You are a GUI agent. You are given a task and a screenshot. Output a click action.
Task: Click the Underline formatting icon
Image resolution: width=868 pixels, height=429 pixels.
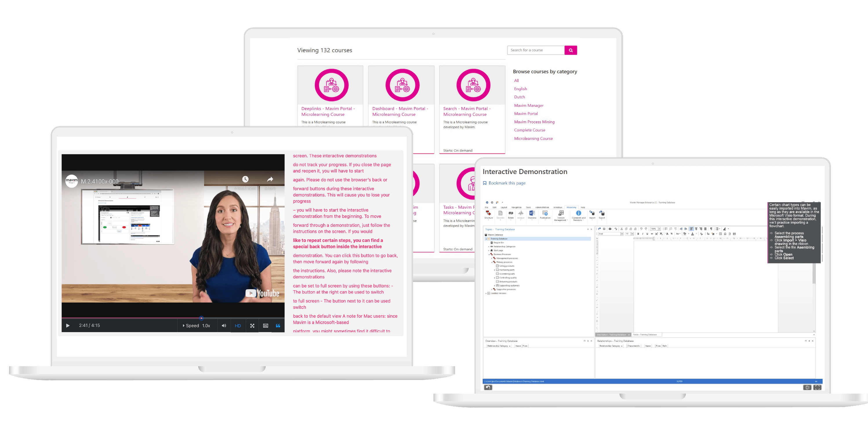(x=647, y=234)
